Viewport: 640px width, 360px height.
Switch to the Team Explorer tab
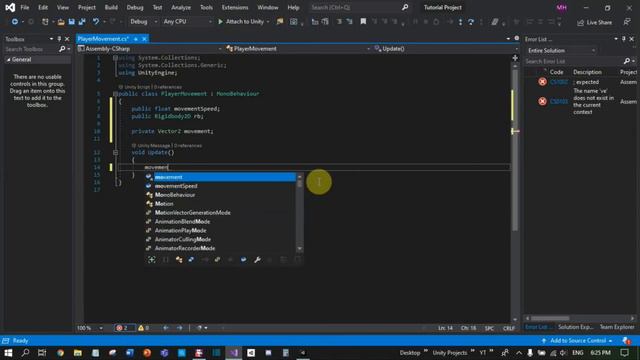click(617, 327)
